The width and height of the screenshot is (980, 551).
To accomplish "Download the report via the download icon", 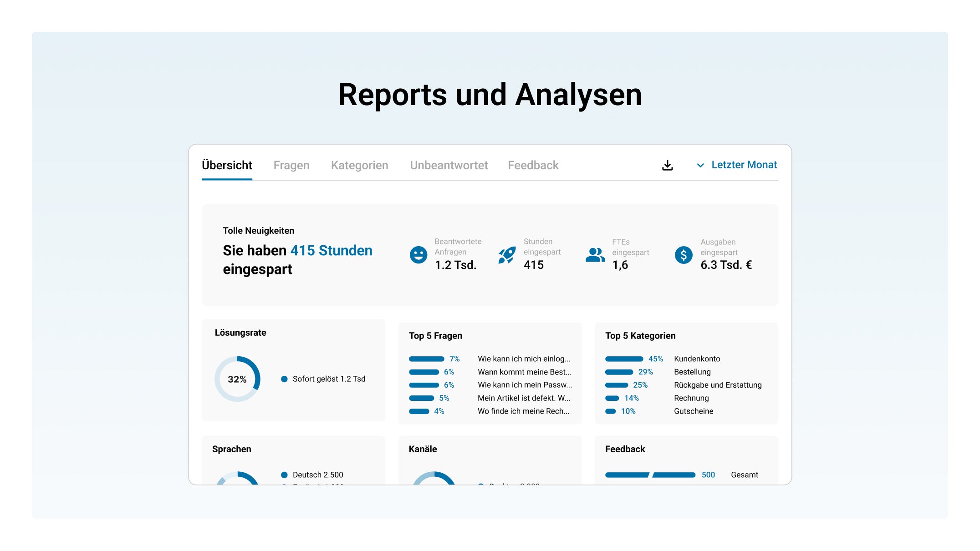I will click(667, 165).
